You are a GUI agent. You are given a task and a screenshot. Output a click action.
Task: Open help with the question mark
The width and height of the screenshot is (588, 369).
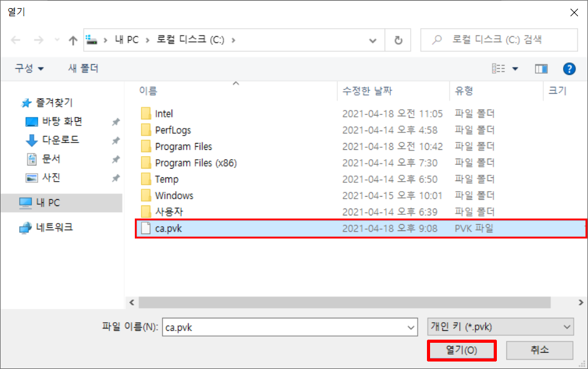(569, 69)
